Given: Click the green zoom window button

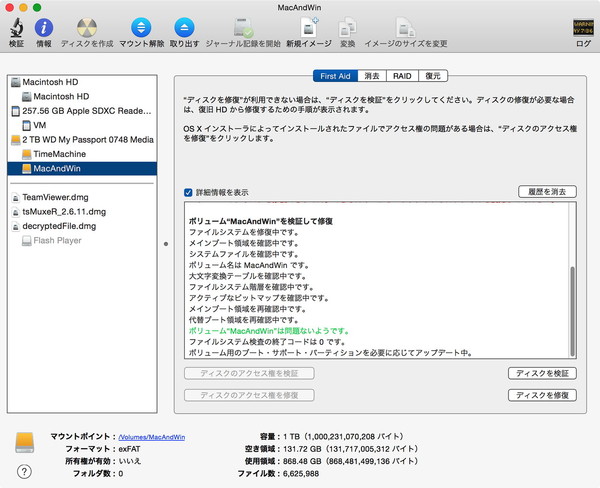Looking at the screenshot, I should point(37,7).
